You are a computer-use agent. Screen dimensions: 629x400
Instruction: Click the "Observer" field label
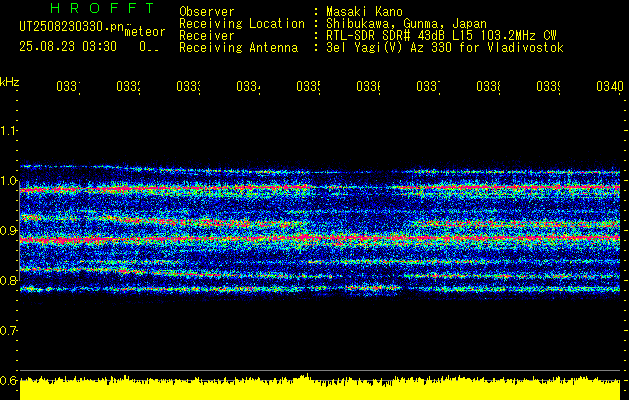(207, 11)
